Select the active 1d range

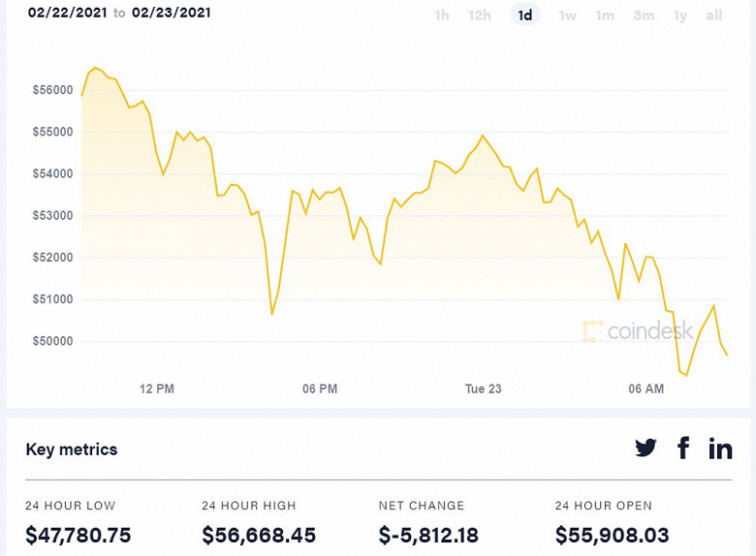[525, 15]
